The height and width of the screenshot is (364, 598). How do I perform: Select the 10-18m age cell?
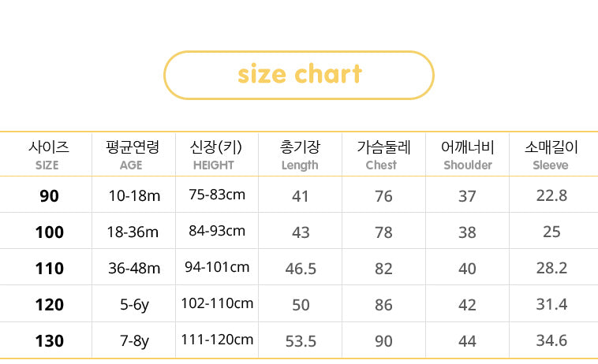point(134,195)
